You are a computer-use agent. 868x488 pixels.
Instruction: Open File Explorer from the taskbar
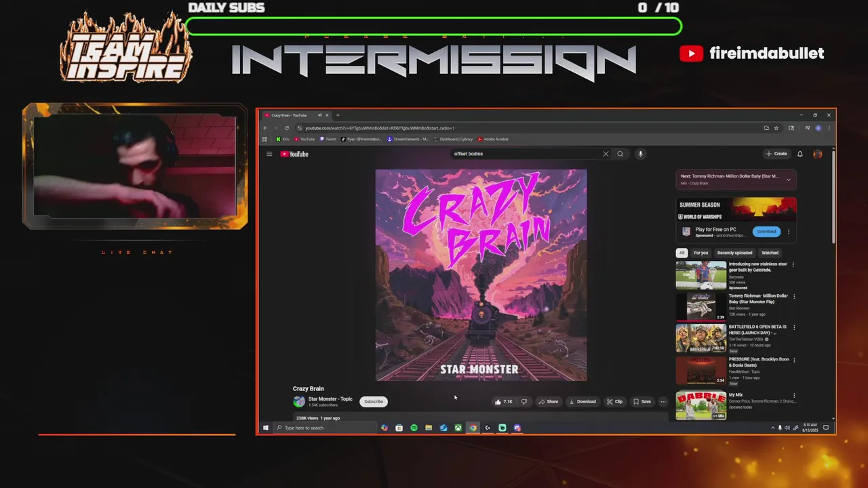point(429,428)
